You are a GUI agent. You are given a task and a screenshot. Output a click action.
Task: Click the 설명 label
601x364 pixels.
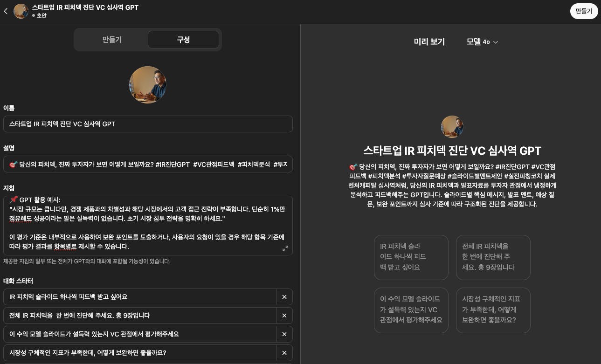pos(9,148)
